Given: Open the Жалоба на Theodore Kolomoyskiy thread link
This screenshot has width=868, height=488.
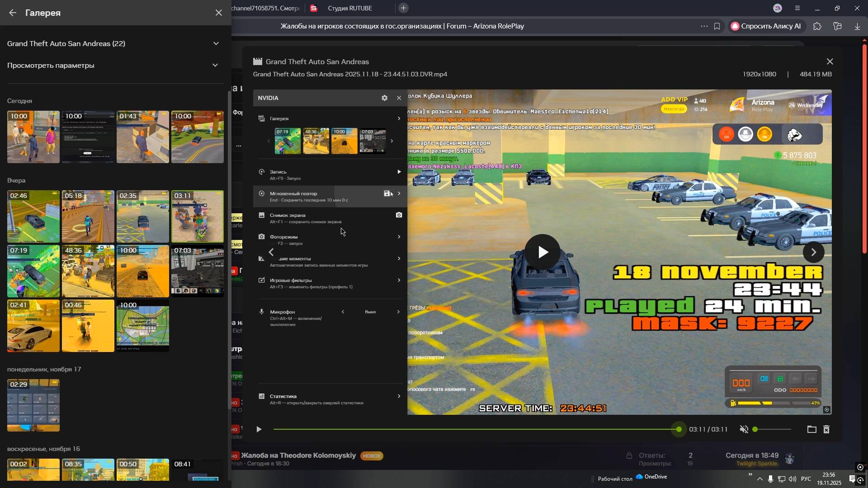Looking at the screenshot, I should (298, 455).
